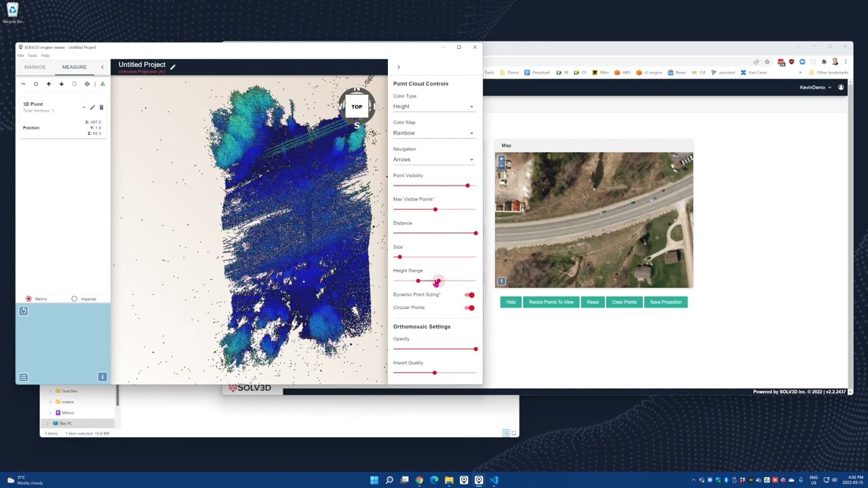Open the Other bookmarks folder in Chrome

(829, 73)
